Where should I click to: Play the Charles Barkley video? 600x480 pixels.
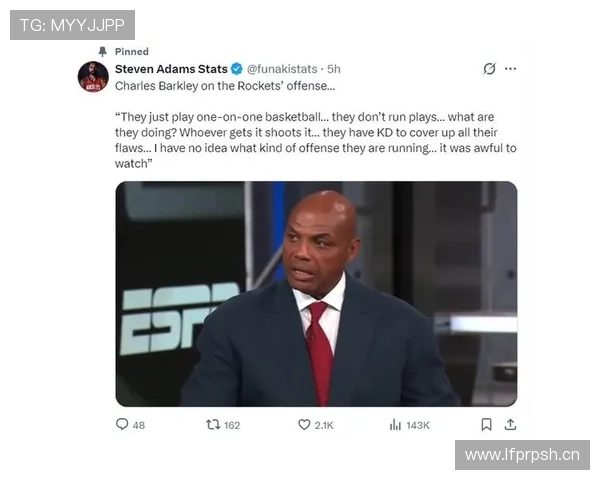tap(316, 294)
